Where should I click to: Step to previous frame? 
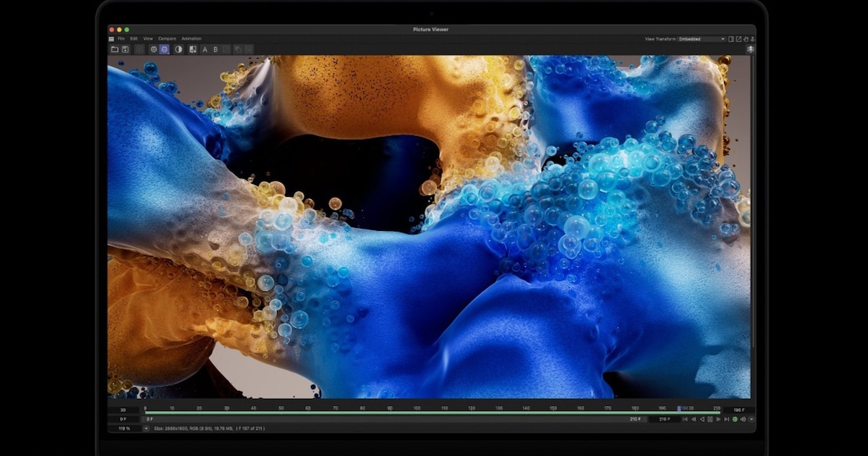(x=694, y=419)
